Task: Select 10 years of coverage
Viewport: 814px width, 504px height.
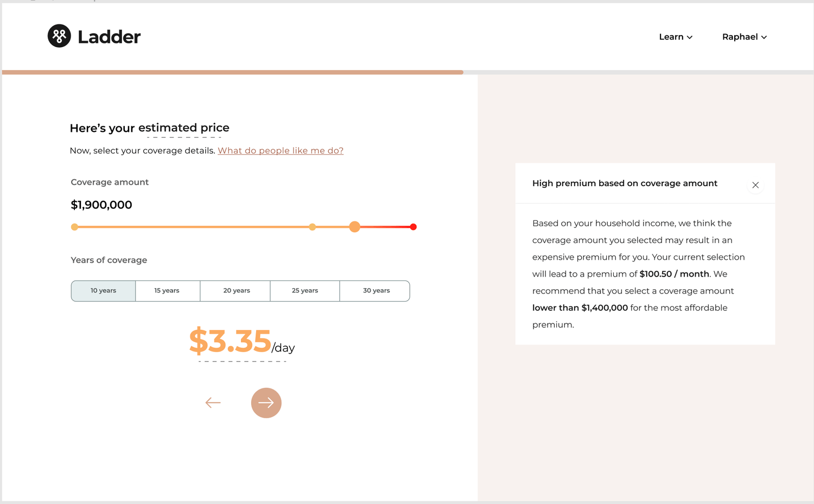Action: [x=103, y=291]
